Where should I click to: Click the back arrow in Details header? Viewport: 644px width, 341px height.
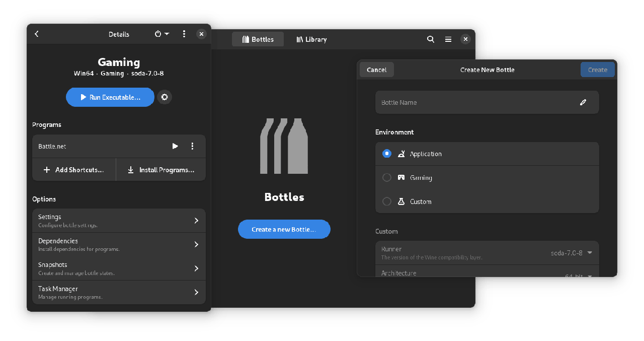coord(37,34)
